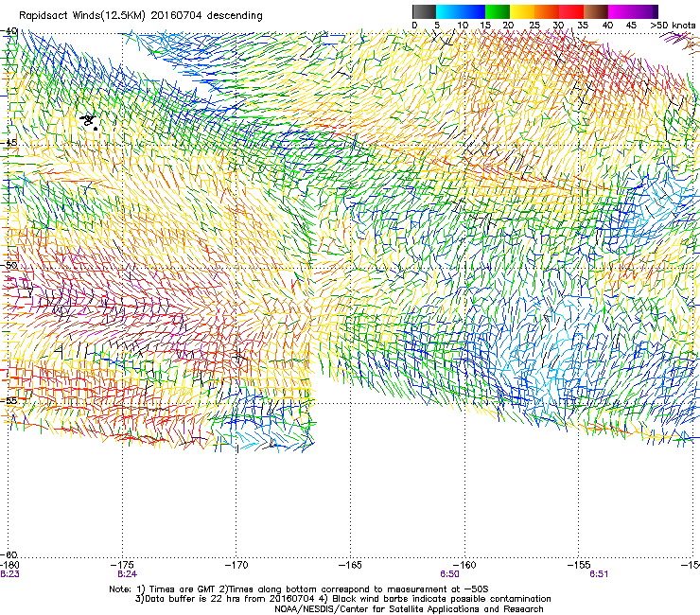This screenshot has width=700, height=615.
Task: Select the orange 25-30 knots legend segment
Action: (547, 11)
